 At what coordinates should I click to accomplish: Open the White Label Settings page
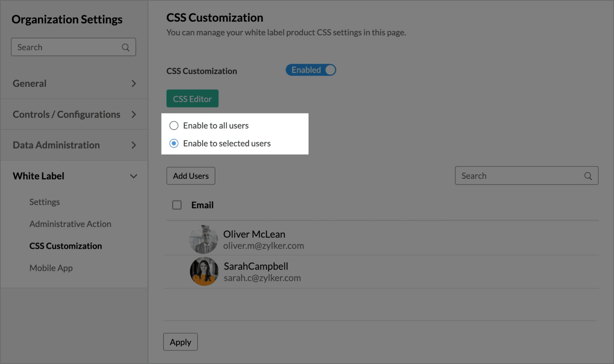(x=44, y=202)
